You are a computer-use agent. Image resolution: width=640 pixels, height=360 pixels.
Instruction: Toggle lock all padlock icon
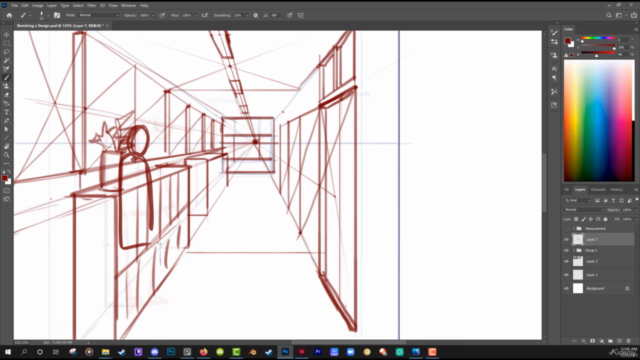606,219
